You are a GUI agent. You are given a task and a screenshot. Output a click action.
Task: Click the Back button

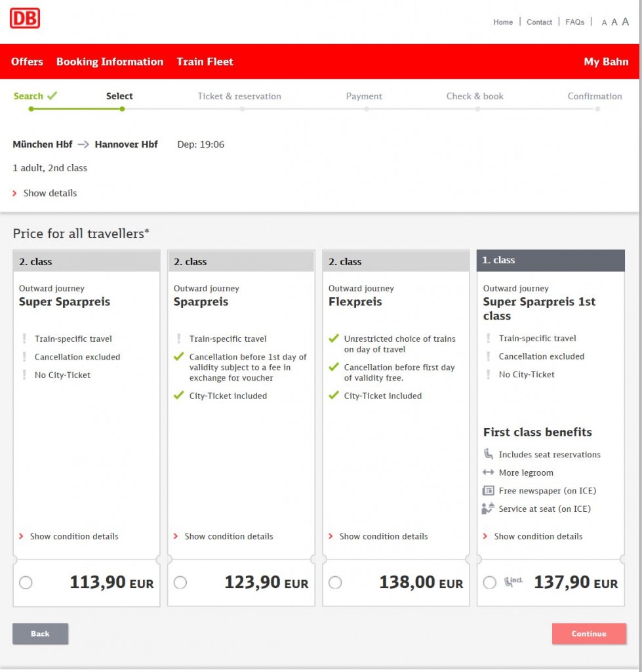click(40, 633)
